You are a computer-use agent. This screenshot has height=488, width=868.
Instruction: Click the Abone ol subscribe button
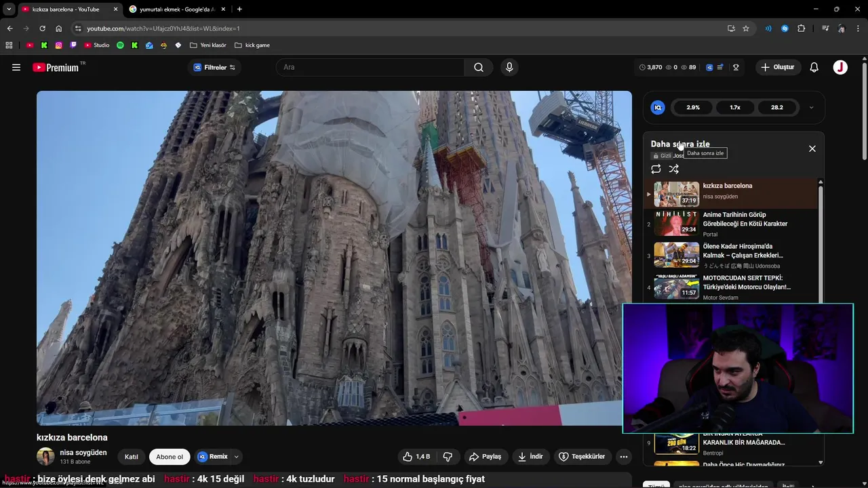click(x=170, y=457)
